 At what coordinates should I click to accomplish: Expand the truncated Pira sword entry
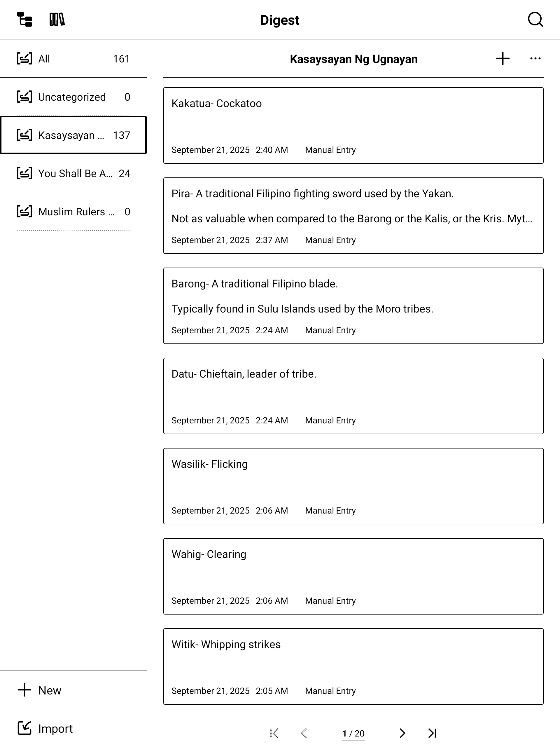tap(353, 215)
